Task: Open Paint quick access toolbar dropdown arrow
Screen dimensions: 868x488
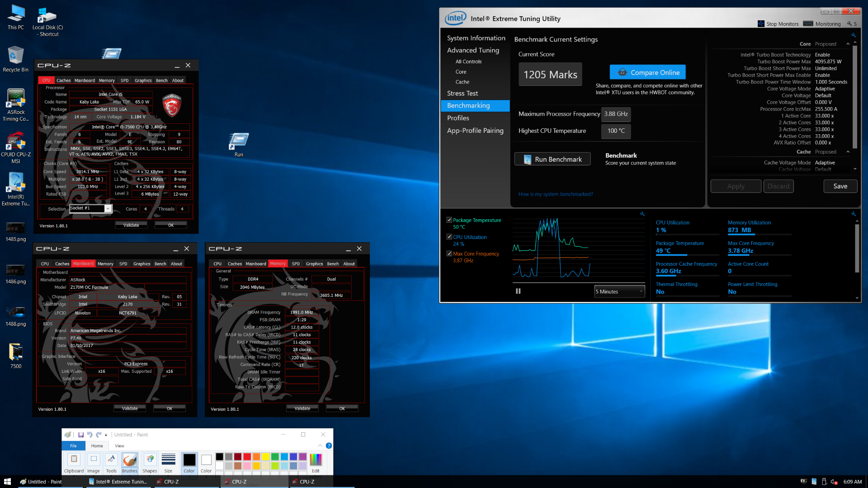Action: [x=106, y=435]
